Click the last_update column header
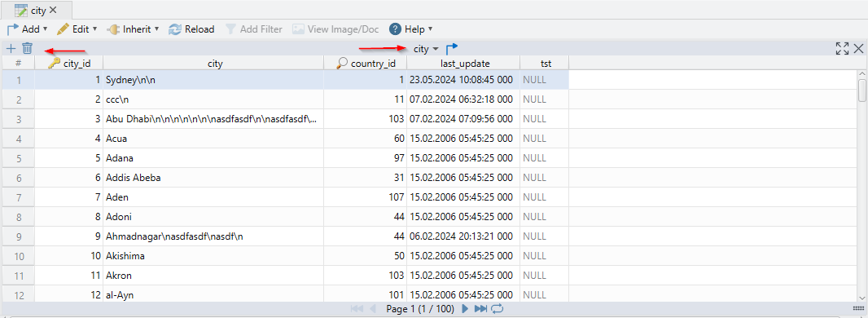Viewport: 868px width, 318px height. (463, 64)
